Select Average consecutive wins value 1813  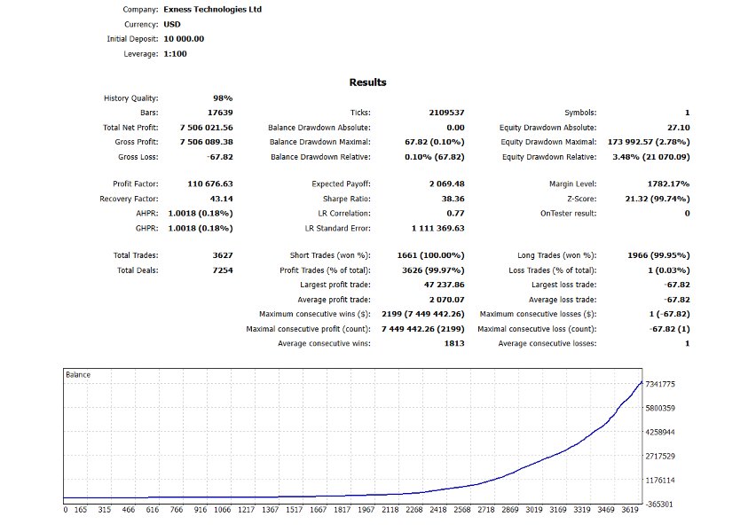(x=454, y=343)
